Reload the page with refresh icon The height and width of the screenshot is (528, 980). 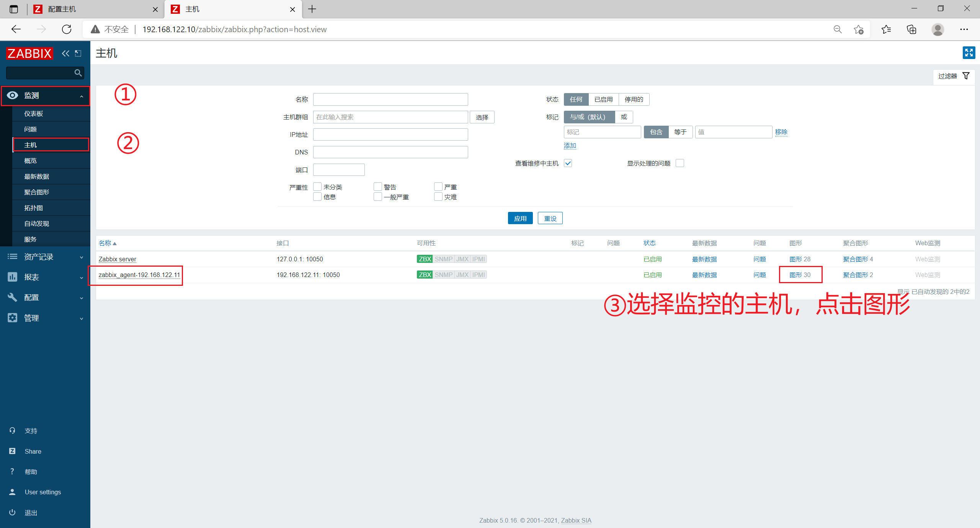coord(67,29)
